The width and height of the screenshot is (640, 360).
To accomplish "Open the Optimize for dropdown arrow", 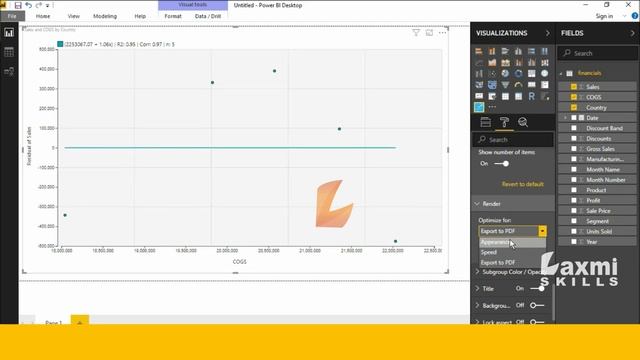I will click(542, 231).
